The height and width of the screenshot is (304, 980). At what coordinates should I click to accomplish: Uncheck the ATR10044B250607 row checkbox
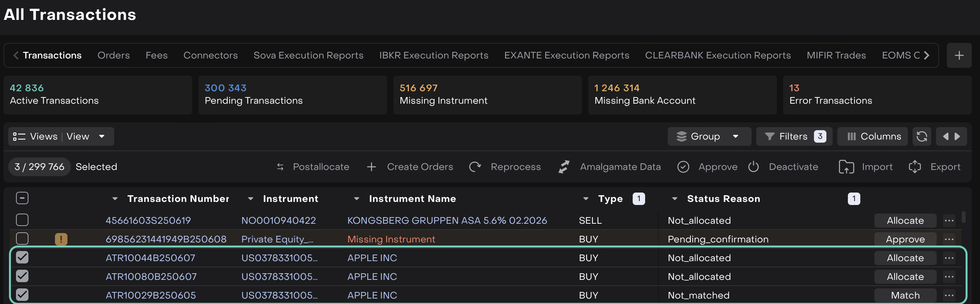tap(22, 258)
